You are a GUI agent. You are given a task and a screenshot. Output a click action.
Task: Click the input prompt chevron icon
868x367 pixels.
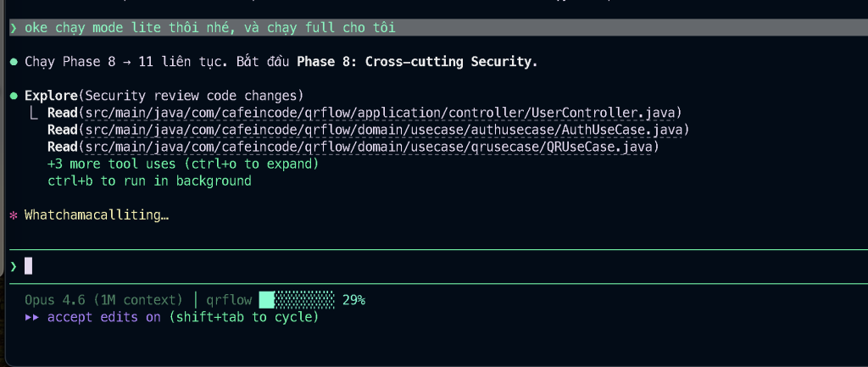pos(14,266)
